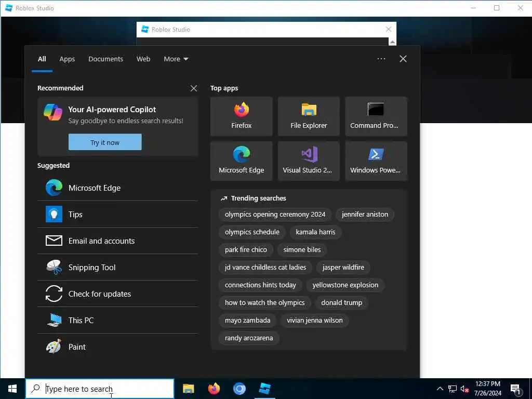
Task: Click the muted volume tray icon
Action: (x=464, y=389)
